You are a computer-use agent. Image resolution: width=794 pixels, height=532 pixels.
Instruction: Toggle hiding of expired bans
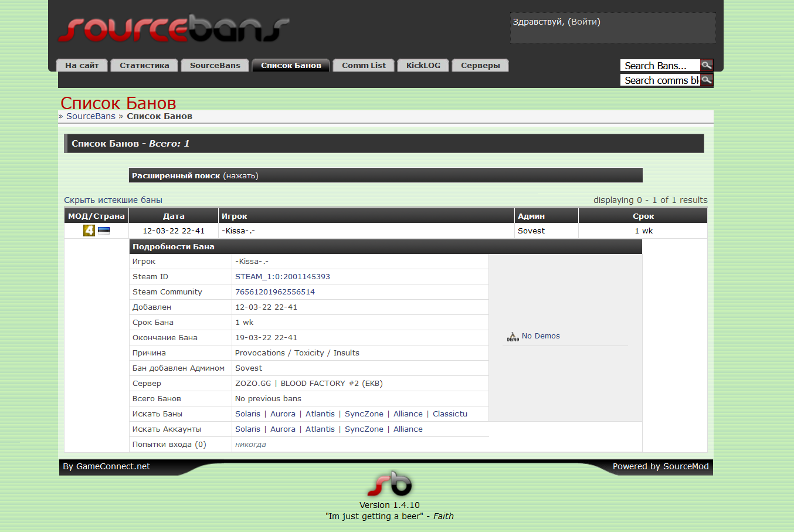tap(113, 200)
